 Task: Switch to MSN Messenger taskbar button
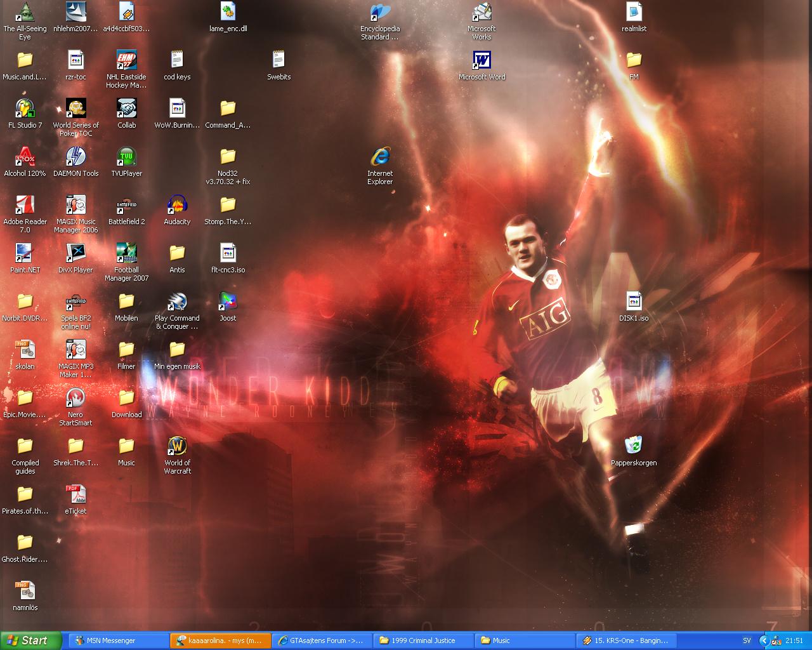(x=119, y=640)
